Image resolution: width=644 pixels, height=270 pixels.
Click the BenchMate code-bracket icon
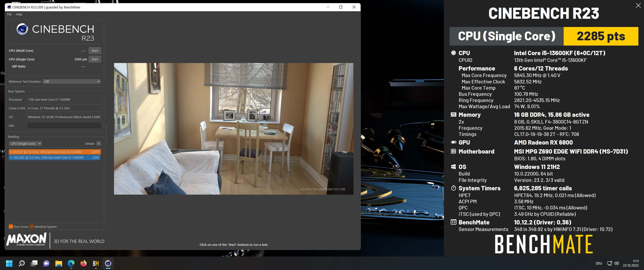[453, 222]
